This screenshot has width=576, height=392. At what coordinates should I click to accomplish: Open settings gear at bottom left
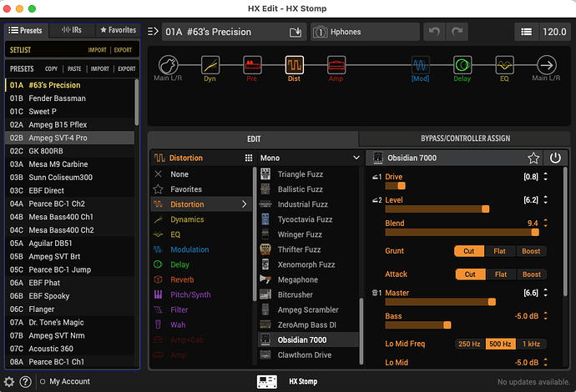pos(9,382)
